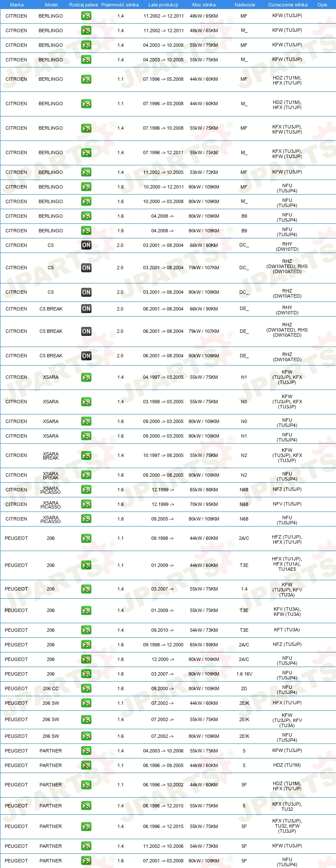Select the '04.2003 -> 10.2006' production years cell
The height and width of the screenshot is (868, 336).
163,751
